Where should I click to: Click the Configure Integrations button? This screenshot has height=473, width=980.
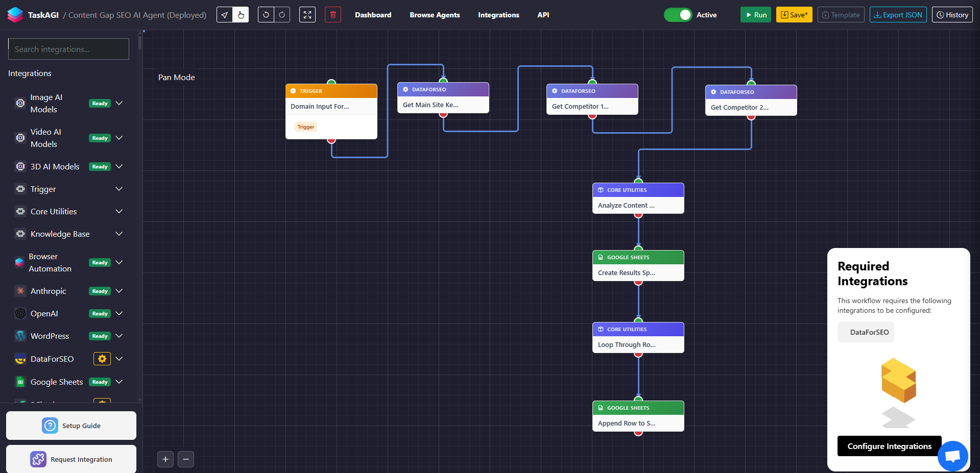[889, 445]
